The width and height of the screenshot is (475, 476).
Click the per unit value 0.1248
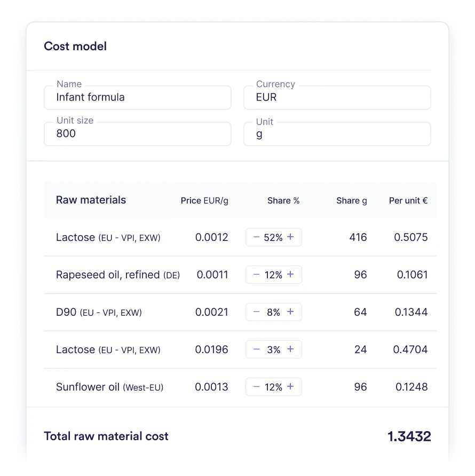tap(411, 387)
